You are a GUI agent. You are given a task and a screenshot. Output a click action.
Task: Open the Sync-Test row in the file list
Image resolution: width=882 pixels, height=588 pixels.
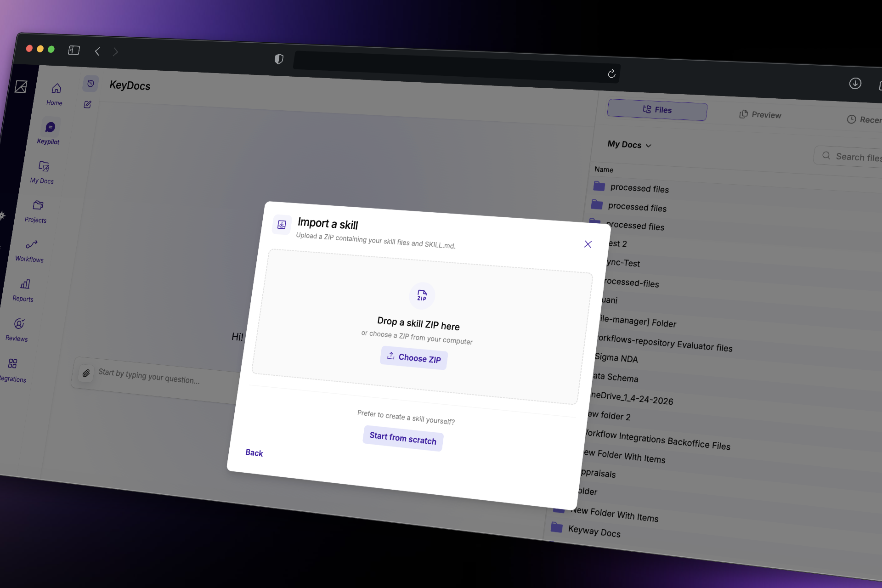622,263
